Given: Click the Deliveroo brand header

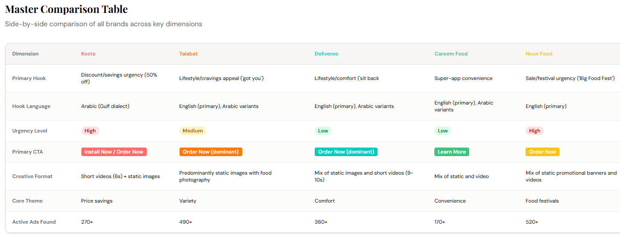Looking at the screenshot, I should pos(326,54).
